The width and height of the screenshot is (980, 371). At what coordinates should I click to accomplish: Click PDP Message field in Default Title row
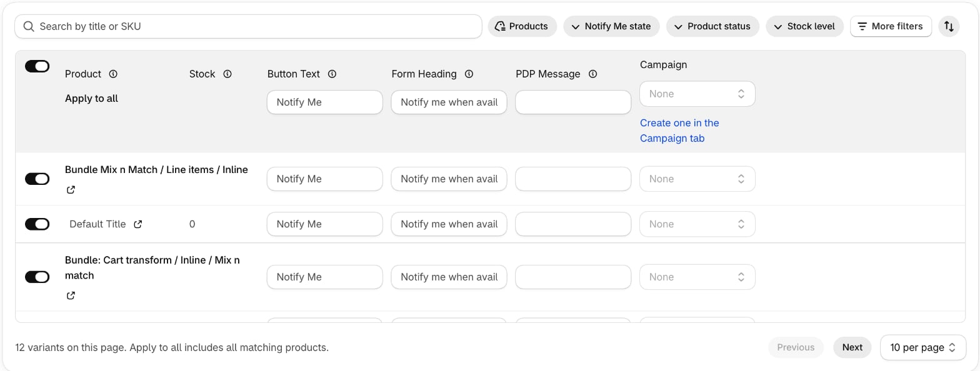(573, 224)
